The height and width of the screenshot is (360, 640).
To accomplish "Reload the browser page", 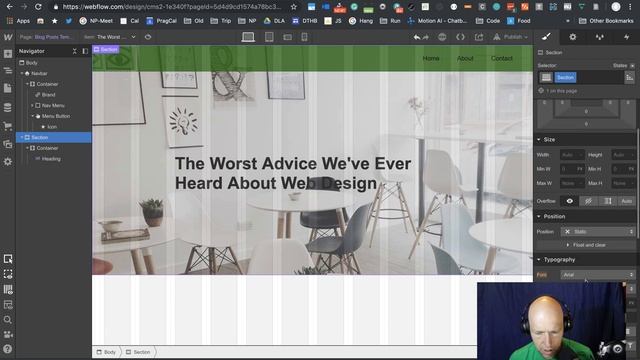I will (38, 7).
